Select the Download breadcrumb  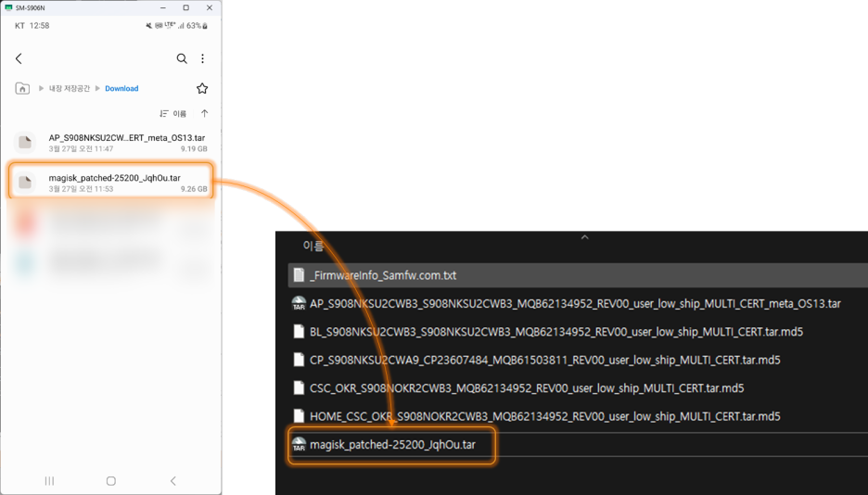(121, 88)
